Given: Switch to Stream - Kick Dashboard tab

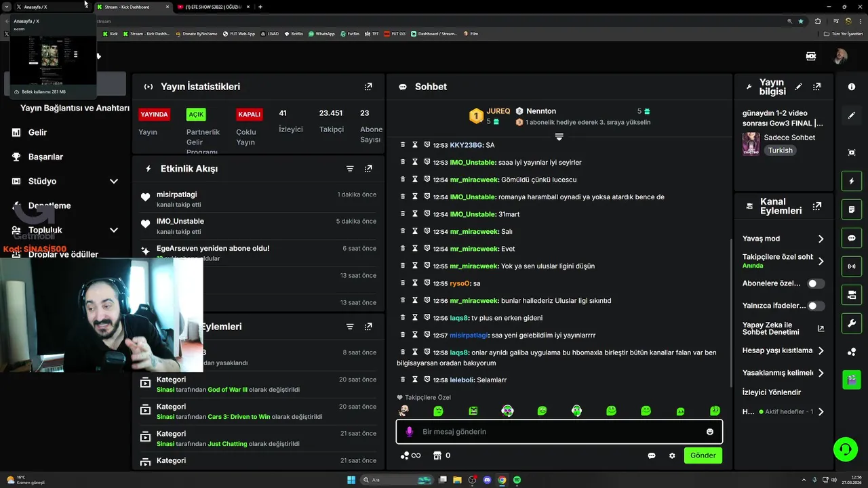Looking at the screenshot, I should pos(132,7).
